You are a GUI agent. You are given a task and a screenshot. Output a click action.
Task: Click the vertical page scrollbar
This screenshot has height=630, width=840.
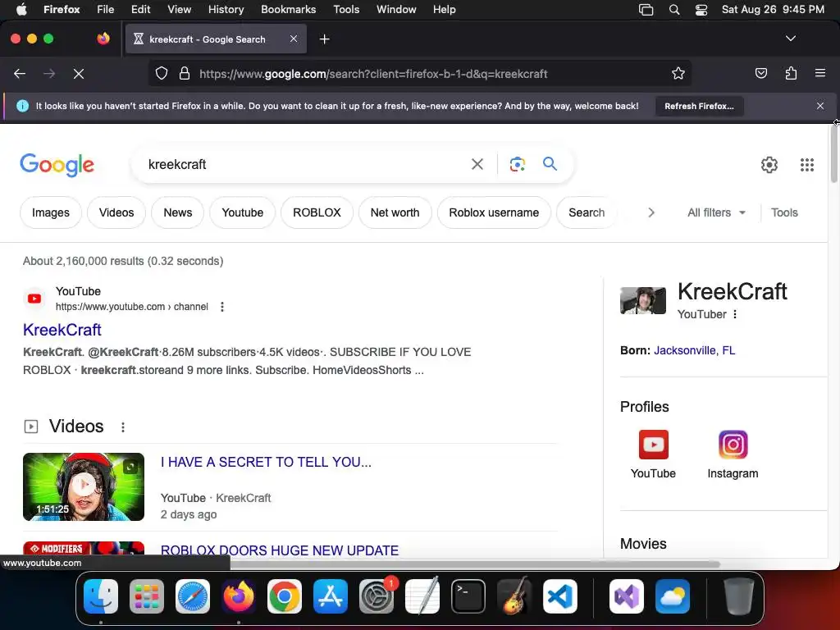(833, 155)
